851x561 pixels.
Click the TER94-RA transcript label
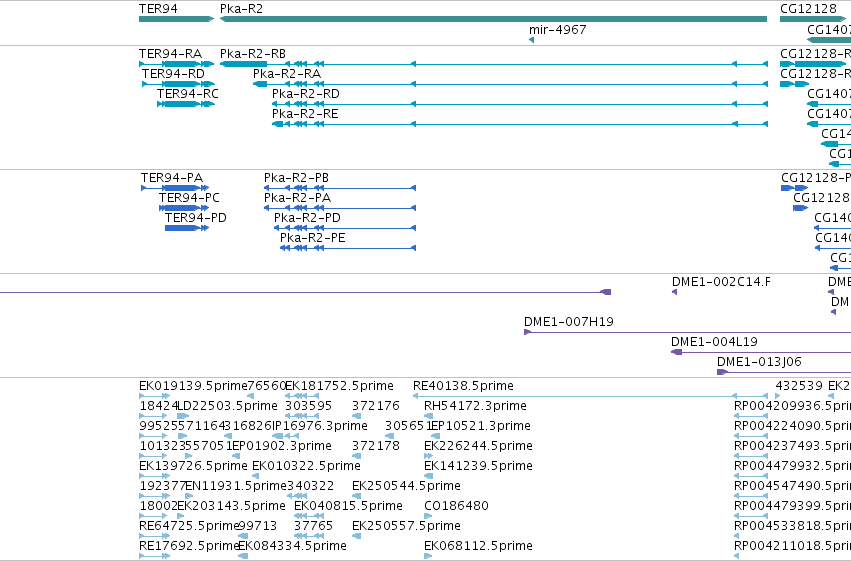click(170, 54)
